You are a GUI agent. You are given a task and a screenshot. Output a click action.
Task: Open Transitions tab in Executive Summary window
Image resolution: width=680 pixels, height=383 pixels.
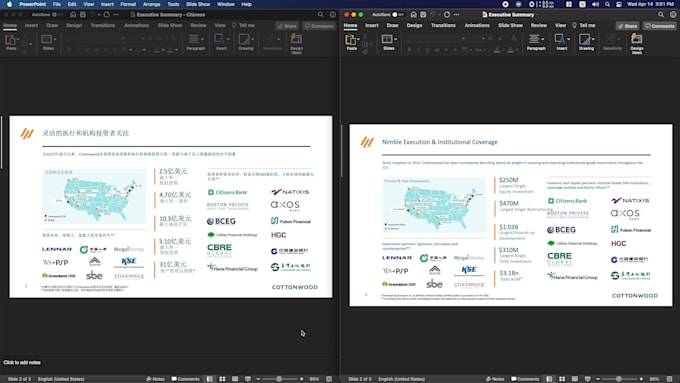443,25
